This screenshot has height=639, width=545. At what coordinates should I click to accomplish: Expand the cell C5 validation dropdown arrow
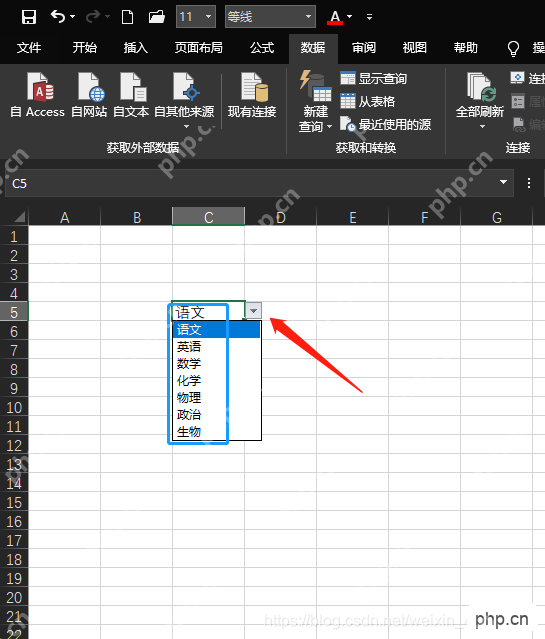point(254,311)
